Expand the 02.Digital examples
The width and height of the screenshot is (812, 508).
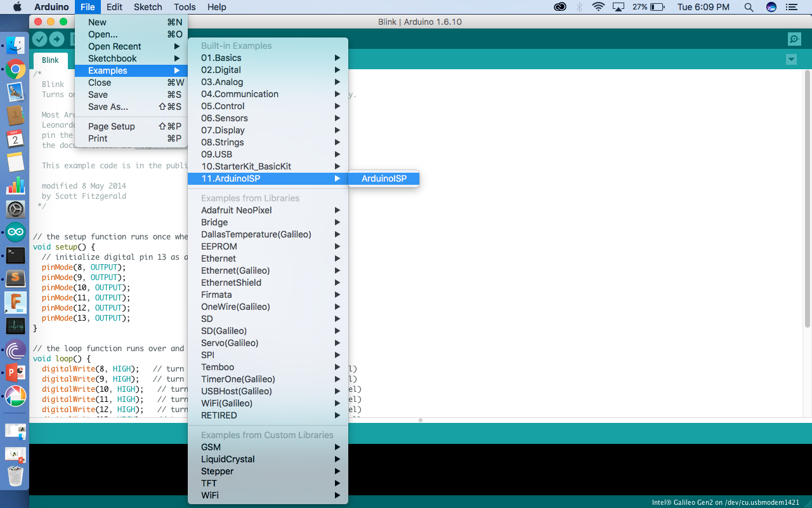[x=268, y=70]
